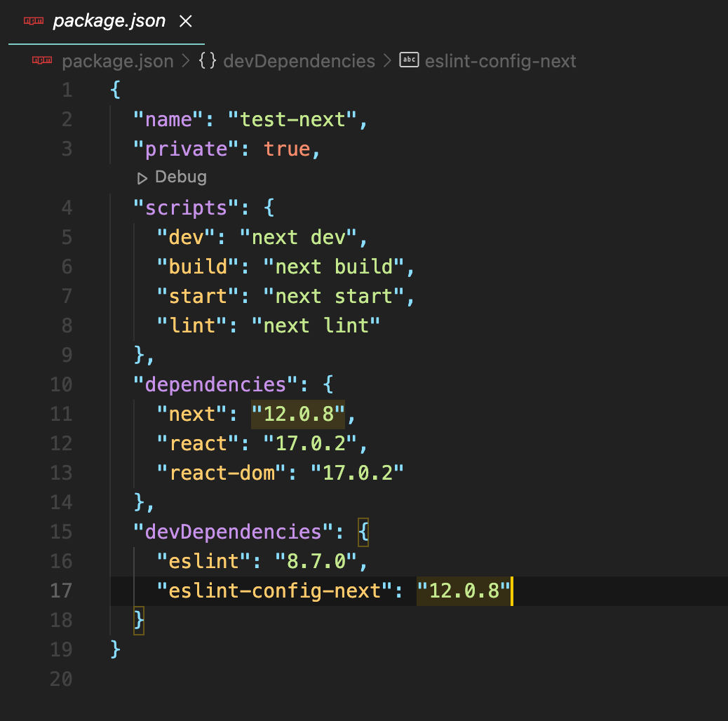This screenshot has width=728, height=721.
Task: Click the "next" dependency key
Action: click(x=192, y=414)
